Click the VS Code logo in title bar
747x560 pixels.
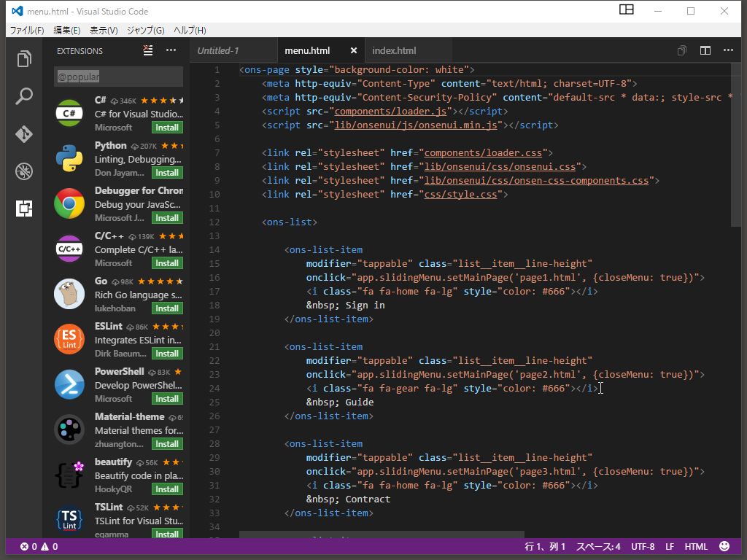18,11
